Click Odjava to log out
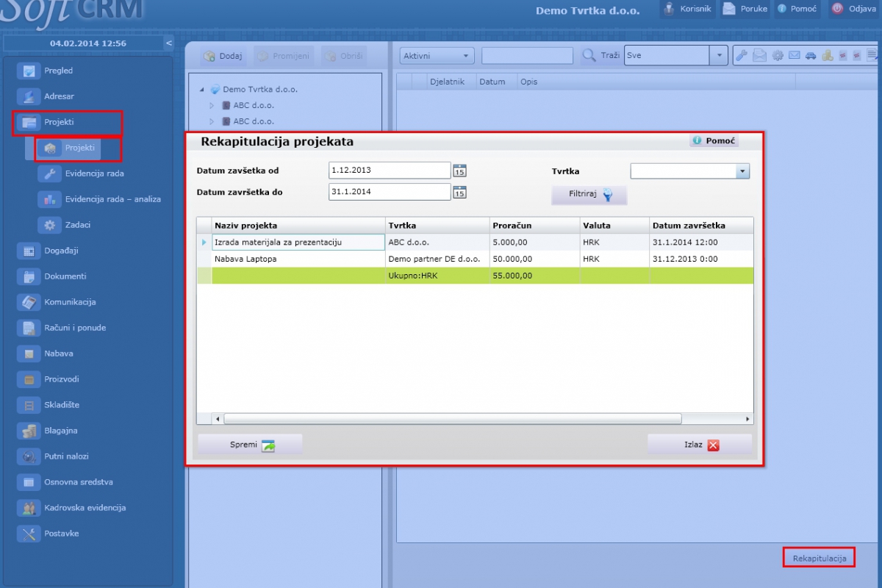The width and height of the screenshot is (882, 588). [854, 9]
